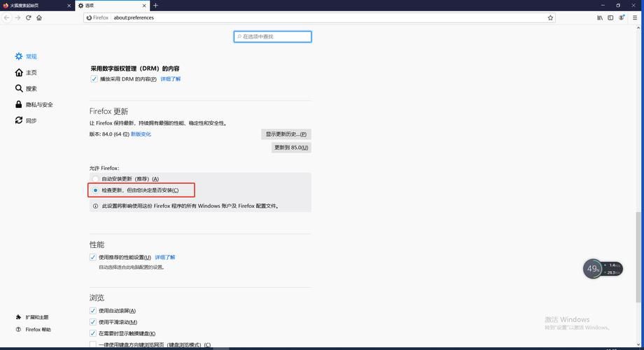This screenshot has height=350, width=644.
Task: Click the 允许 Firefox: label
Action: [x=104, y=168]
